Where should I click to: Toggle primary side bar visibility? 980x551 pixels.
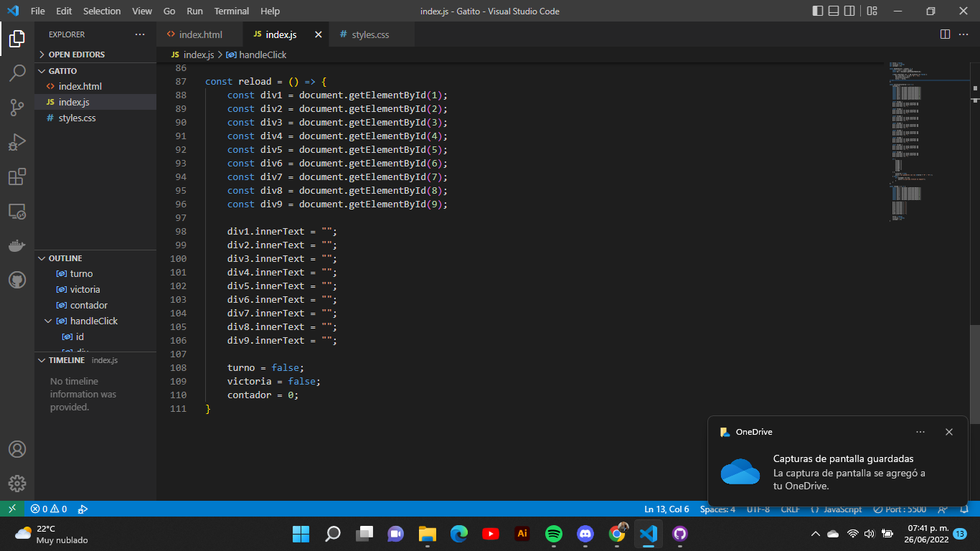coord(818,11)
